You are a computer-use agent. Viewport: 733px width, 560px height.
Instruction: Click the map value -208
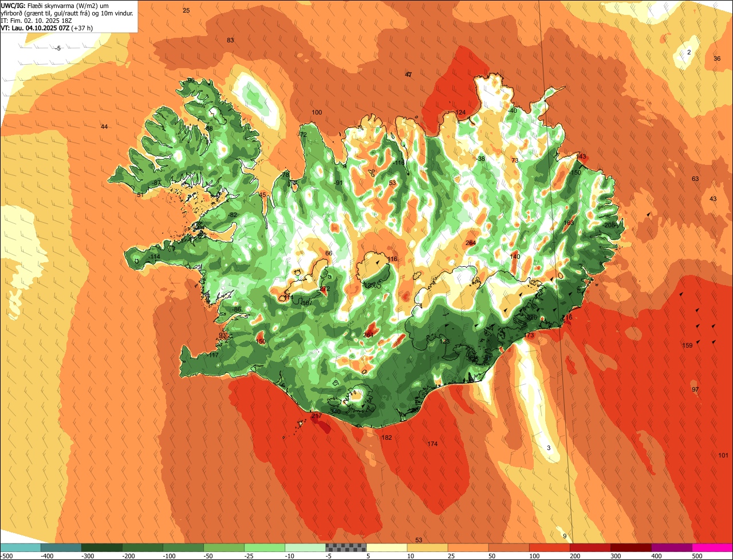pyautogui.click(x=609, y=225)
